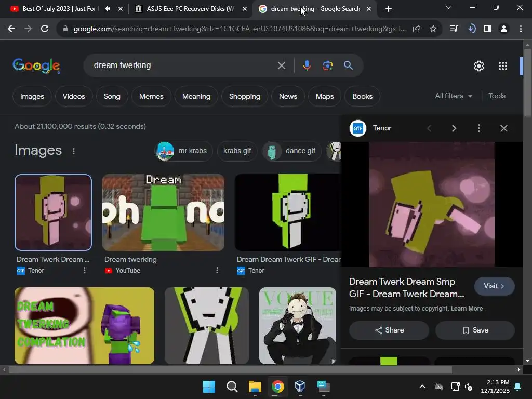532x399 pixels.
Task: Search by image with Google Lens
Action: [327, 65]
